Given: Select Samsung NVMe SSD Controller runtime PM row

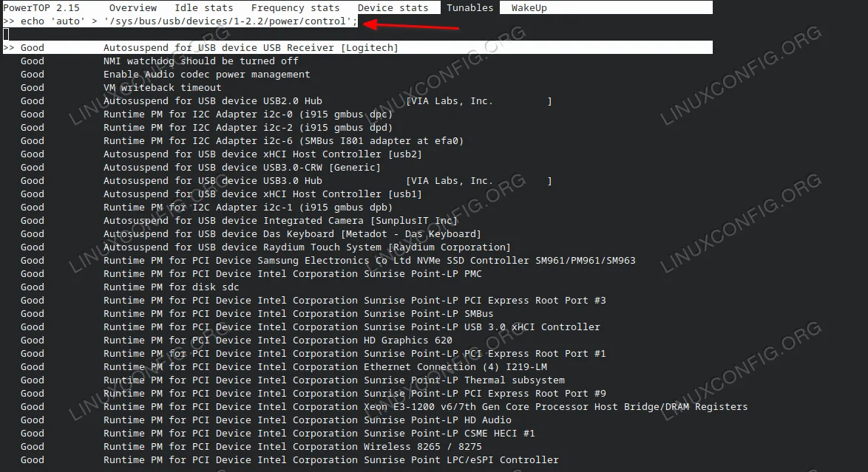Looking at the screenshot, I should point(328,260).
